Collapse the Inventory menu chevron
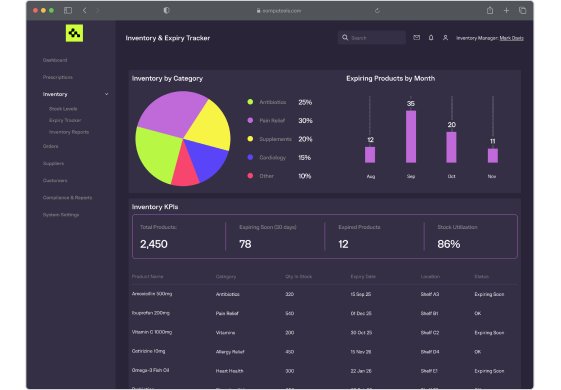This screenshot has height=390, width=561. tap(107, 94)
